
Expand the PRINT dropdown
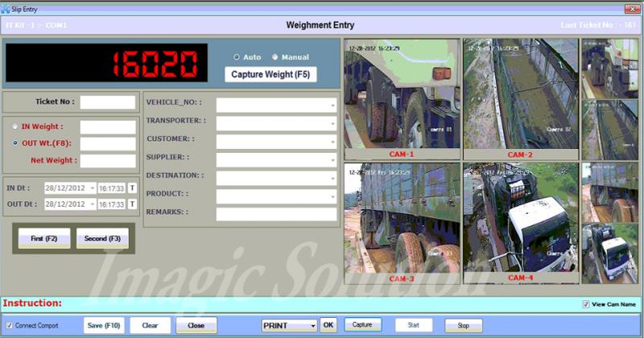[312, 326]
